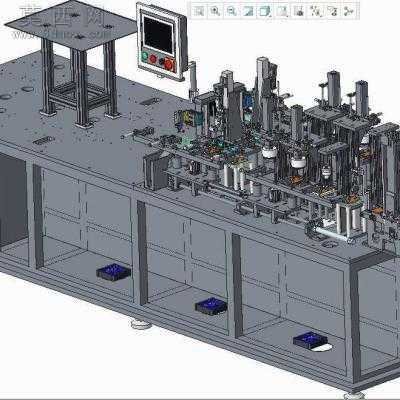Toggle the Spin Center icon
This screenshot has height=400, width=400.
[349, 11]
